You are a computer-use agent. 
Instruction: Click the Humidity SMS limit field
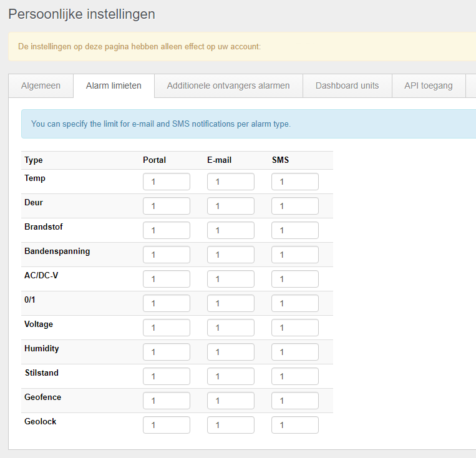click(295, 352)
